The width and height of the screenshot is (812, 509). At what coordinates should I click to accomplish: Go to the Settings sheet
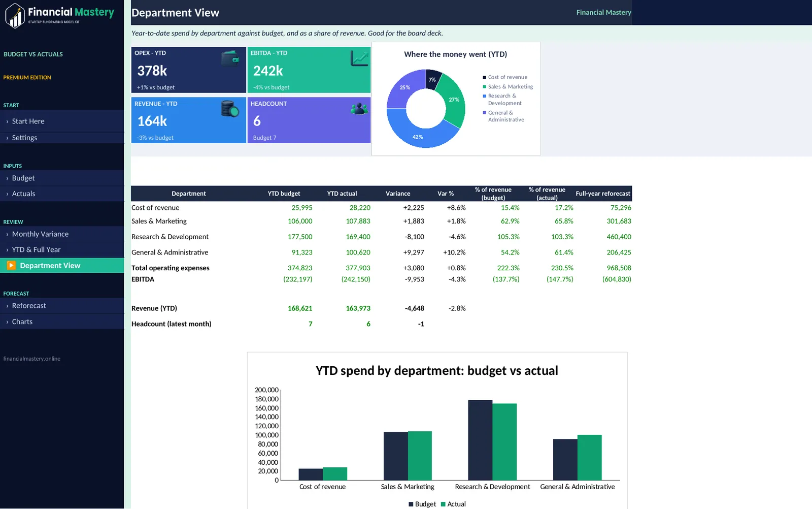[x=62, y=138]
